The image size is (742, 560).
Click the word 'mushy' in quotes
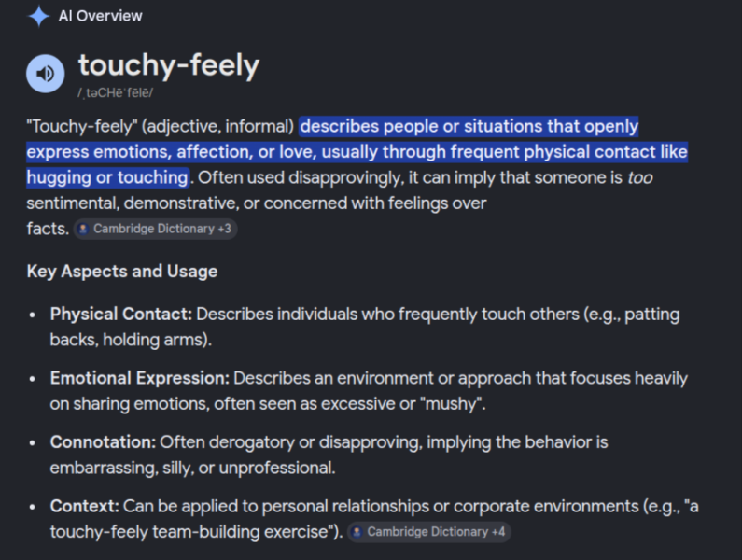tap(451, 404)
